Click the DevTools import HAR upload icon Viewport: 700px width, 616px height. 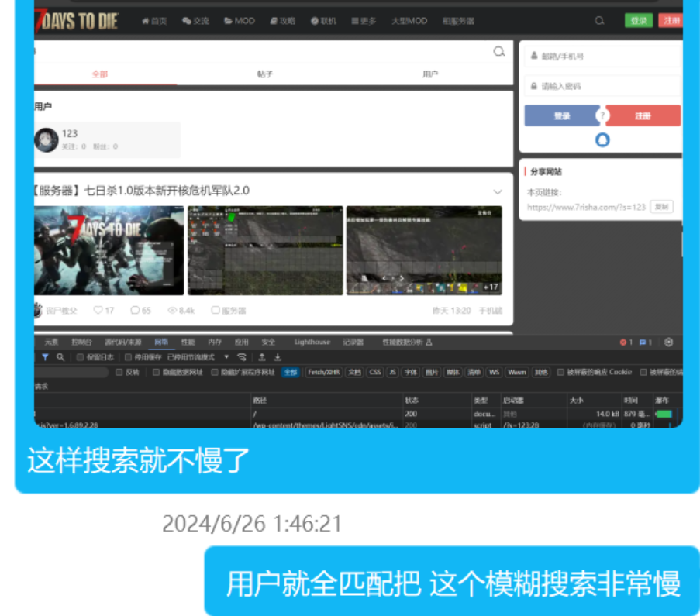point(262,357)
